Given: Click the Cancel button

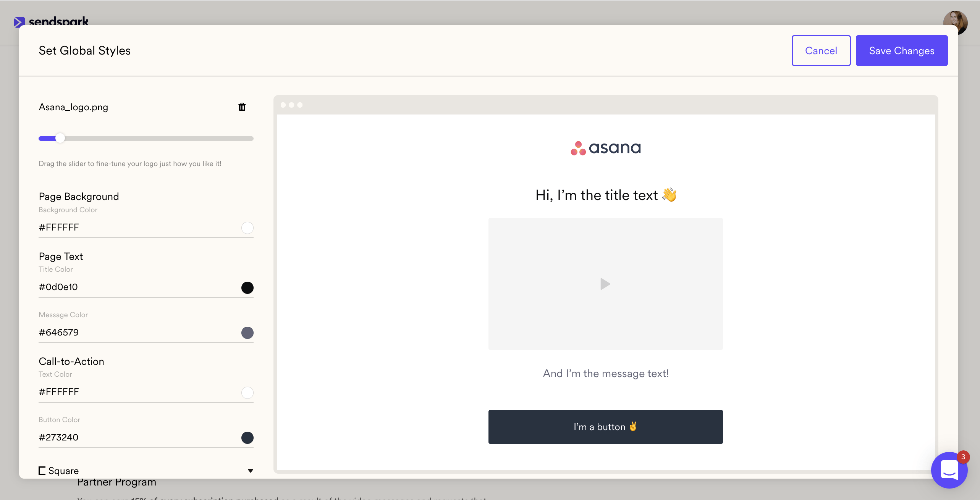Looking at the screenshot, I should pyautogui.click(x=821, y=50).
